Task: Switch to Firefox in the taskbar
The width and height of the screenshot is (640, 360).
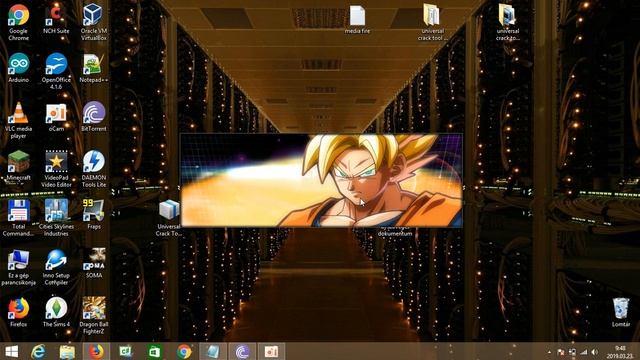Action: [96, 351]
